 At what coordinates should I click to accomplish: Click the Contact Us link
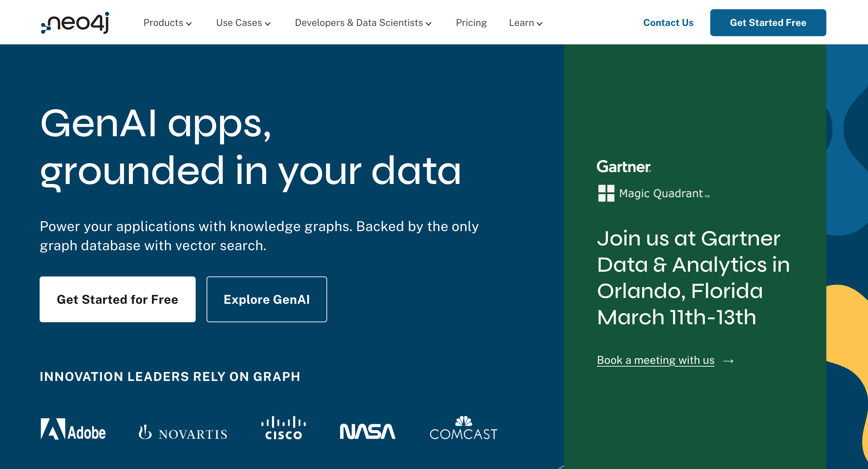pos(668,23)
